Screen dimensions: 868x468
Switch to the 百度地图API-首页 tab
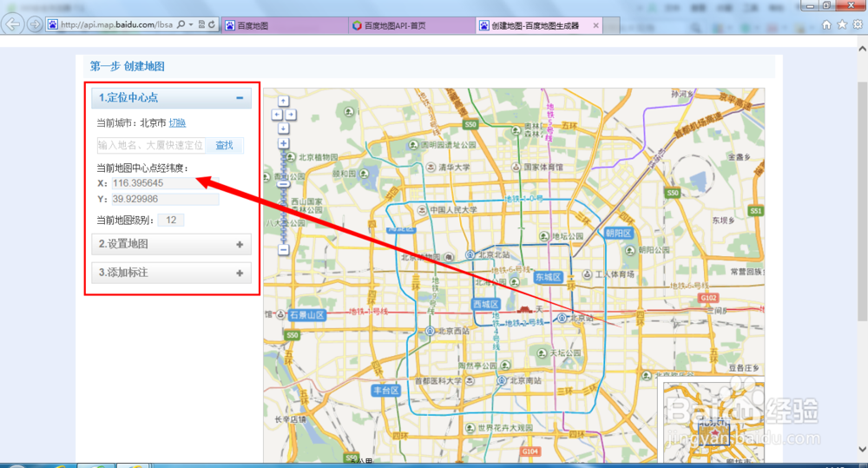[411, 25]
